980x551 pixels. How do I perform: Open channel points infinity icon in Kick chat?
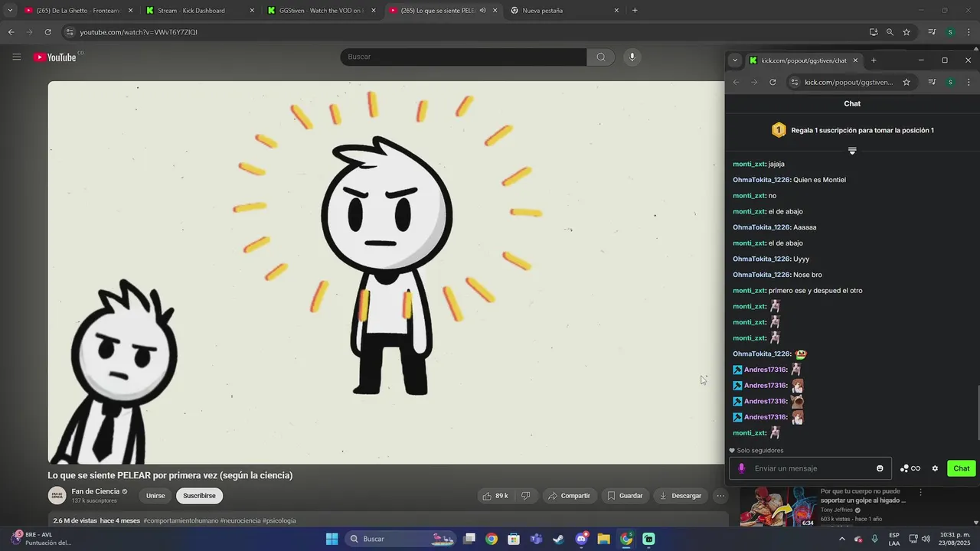[x=910, y=468]
